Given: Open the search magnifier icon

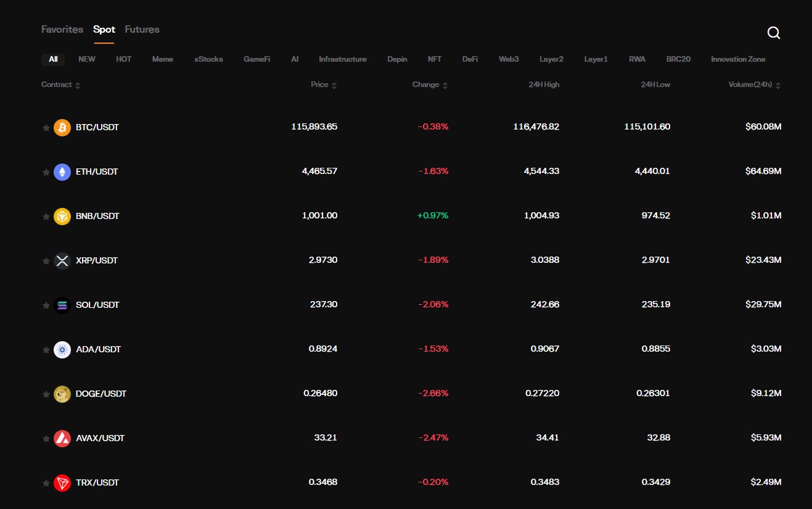Looking at the screenshot, I should [x=773, y=32].
